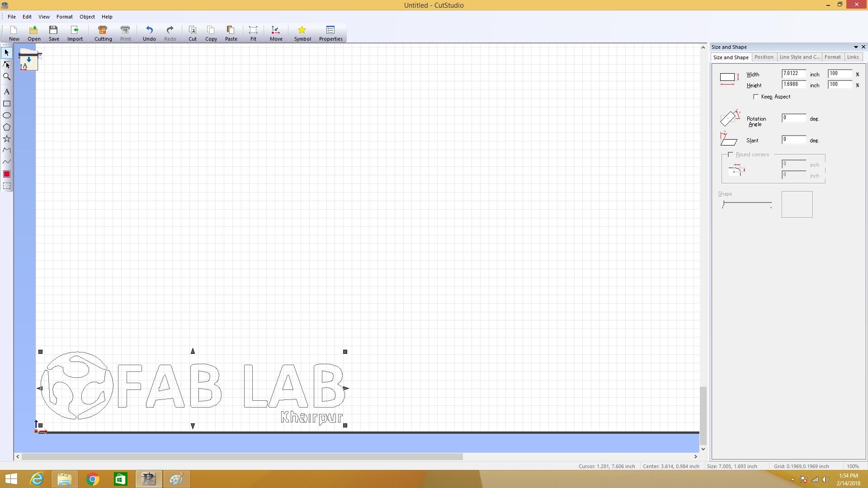The width and height of the screenshot is (868, 488).
Task: Select the Ellipse drawing tool
Action: [x=7, y=115]
